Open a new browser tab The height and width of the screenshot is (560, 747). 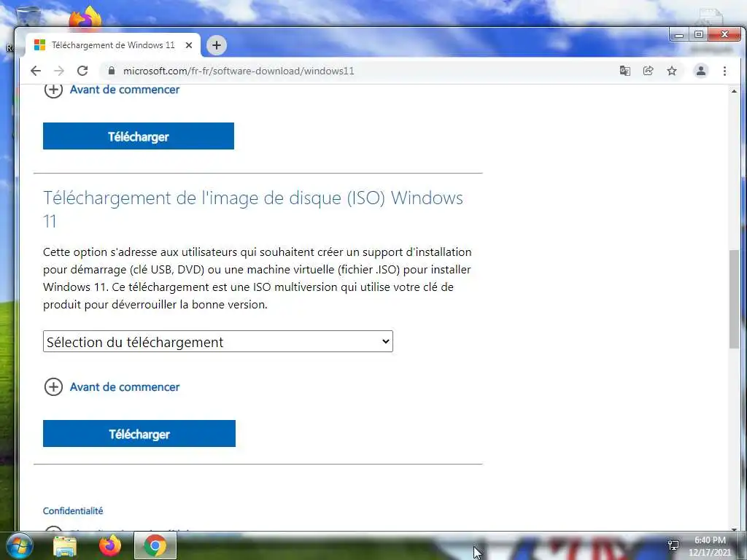(x=216, y=45)
